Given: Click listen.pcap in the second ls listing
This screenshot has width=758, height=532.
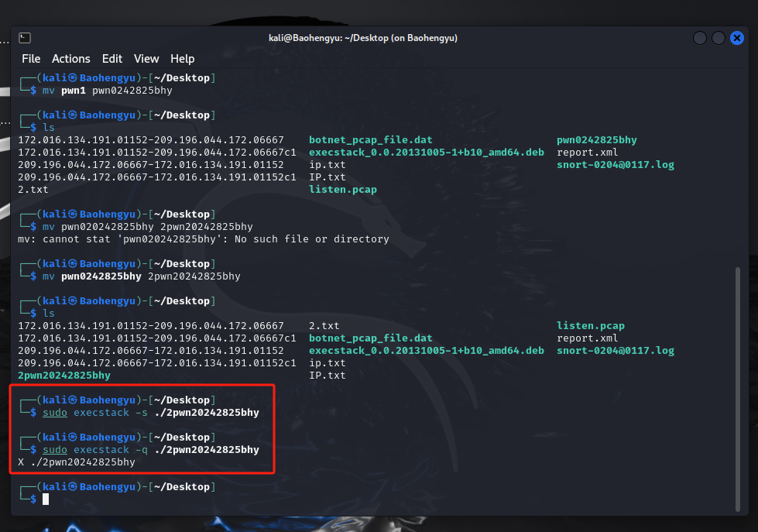Looking at the screenshot, I should [x=590, y=325].
